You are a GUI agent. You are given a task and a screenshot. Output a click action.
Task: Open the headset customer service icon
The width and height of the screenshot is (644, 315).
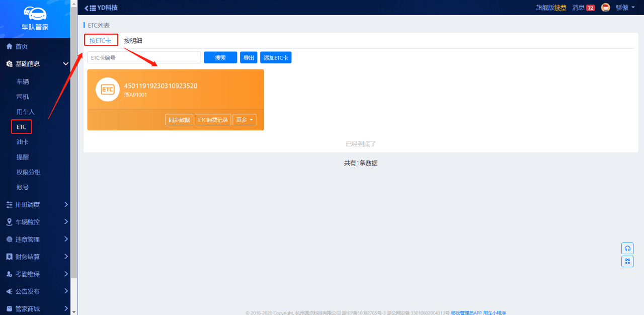[627, 249]
